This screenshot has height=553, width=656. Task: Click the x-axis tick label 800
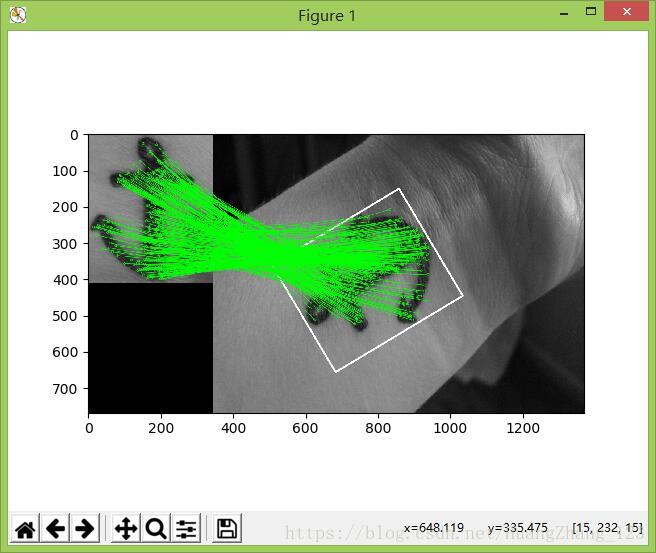[x=378, y=428]
